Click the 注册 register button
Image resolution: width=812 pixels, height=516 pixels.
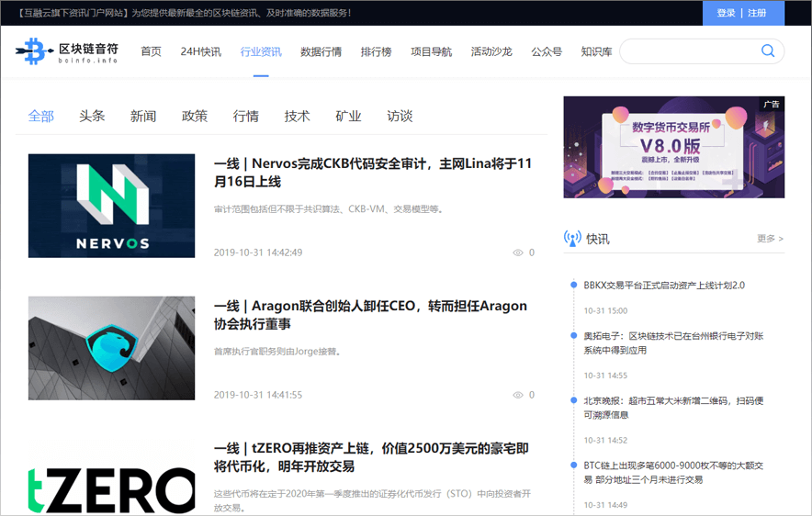click(x=757, y=13)
